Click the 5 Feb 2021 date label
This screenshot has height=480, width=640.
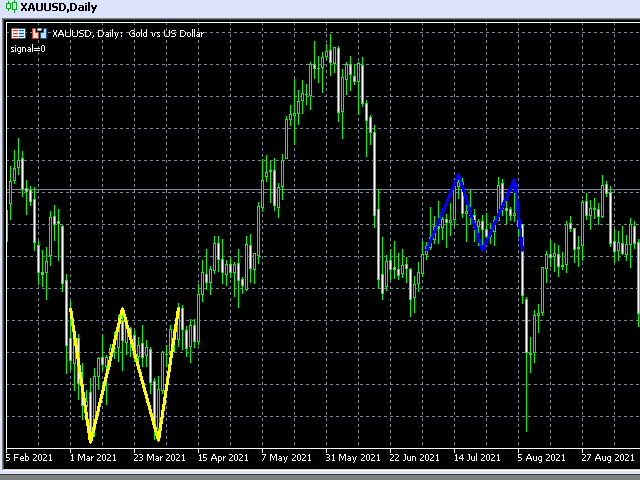tap(29, 458)
